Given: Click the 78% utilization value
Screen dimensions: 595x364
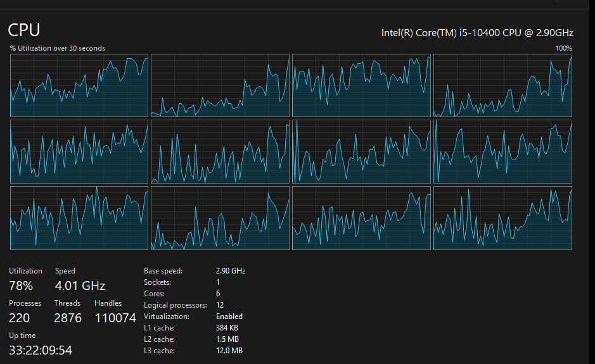Looking at the screenshot, I should pos(21,286).
